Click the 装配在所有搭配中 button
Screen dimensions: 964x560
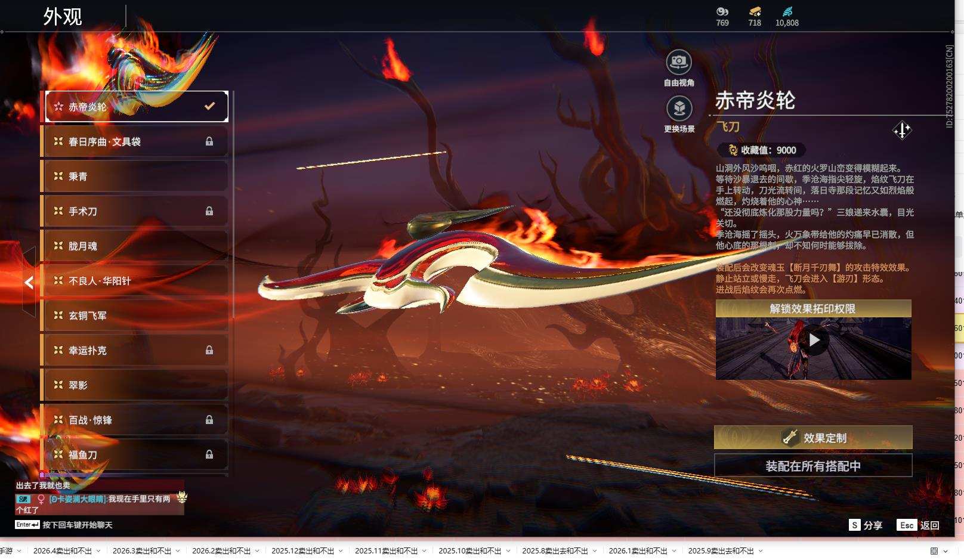tap(813, 466)
